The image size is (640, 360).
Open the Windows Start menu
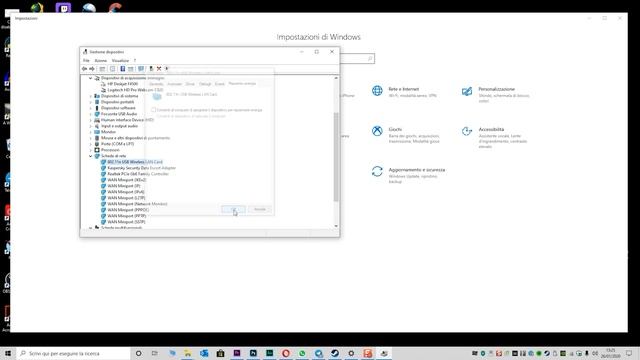[x=8, y=353]
